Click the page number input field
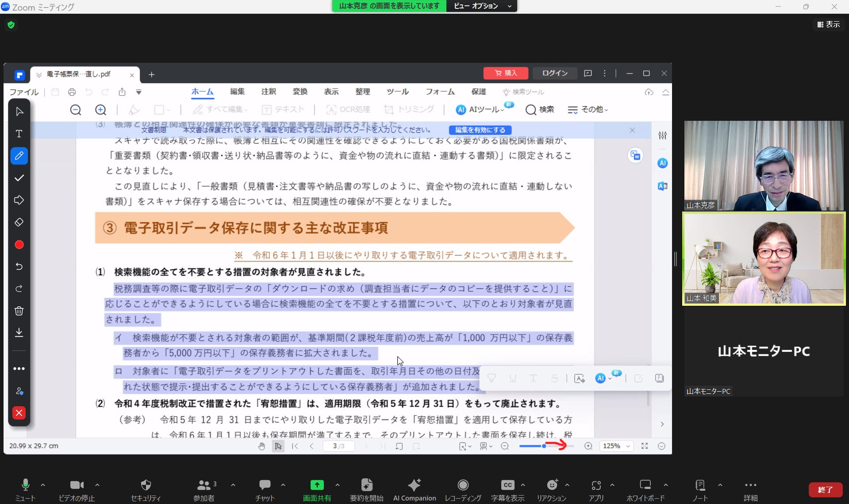 (338, 446)
